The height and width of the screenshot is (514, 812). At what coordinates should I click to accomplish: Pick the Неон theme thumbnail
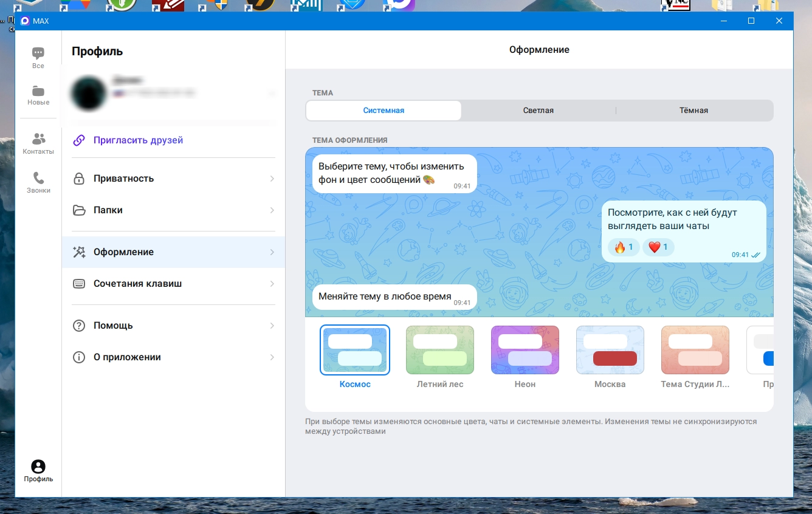click(x=525, y=350)
